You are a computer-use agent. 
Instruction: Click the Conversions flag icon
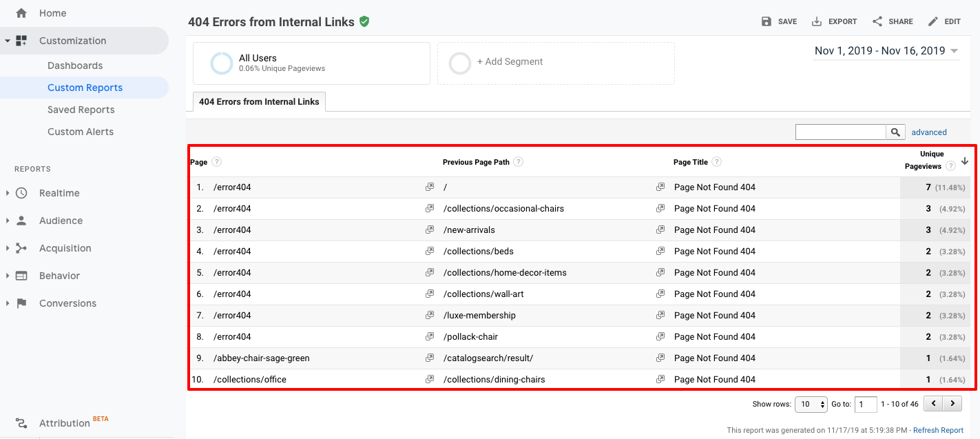(21, 303)
